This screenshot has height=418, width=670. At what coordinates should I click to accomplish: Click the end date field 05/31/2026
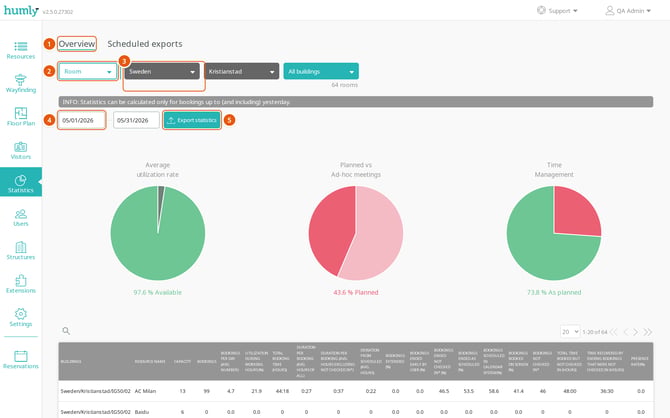(136, 120)
